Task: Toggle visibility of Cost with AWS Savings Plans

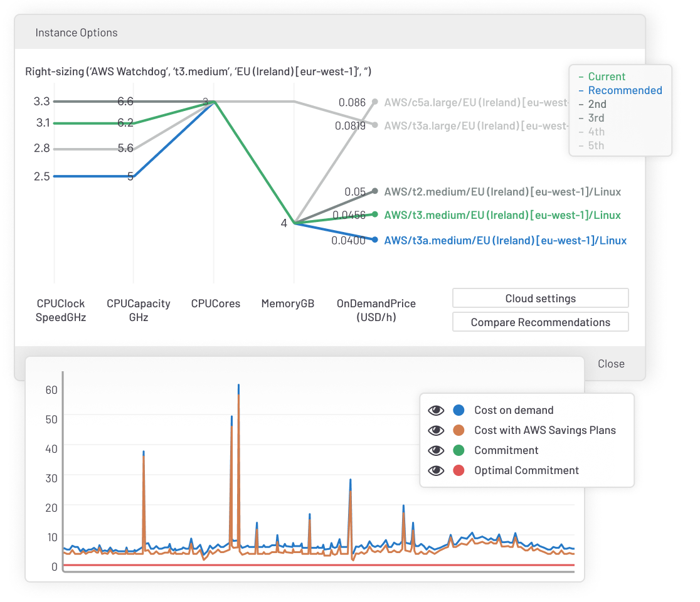Action: click(436, 430)
